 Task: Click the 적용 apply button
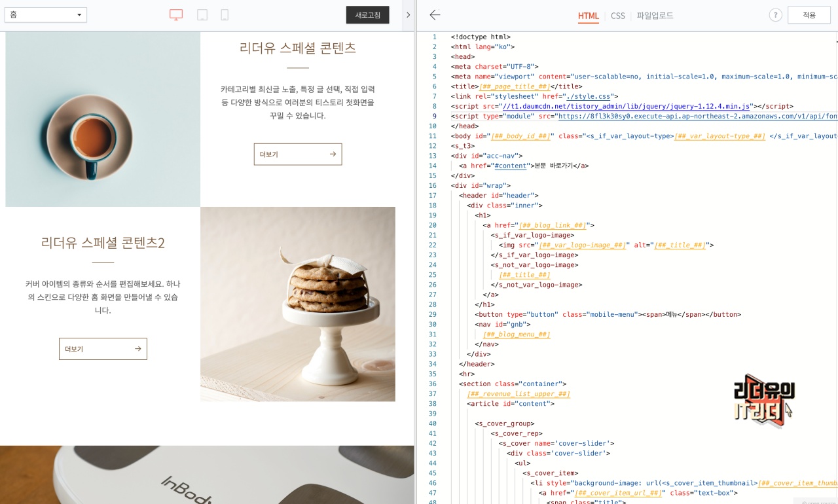click(809, 15)
